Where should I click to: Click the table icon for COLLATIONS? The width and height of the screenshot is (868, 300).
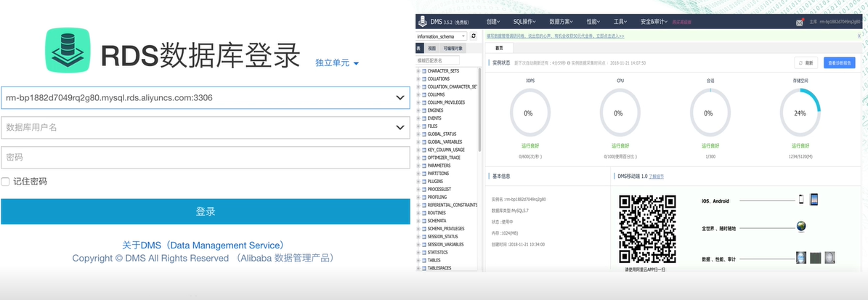(x=424, y=79)
